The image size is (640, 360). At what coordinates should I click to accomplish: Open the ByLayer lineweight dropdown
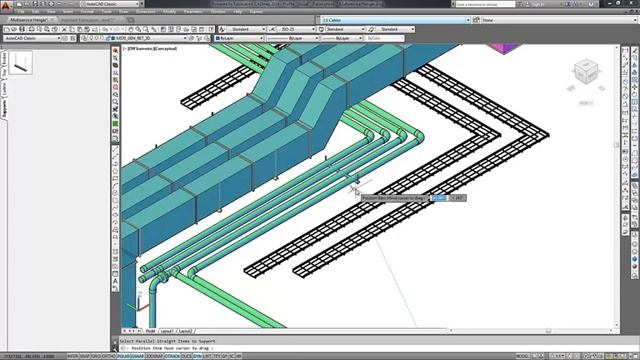[x=342, y=38]
